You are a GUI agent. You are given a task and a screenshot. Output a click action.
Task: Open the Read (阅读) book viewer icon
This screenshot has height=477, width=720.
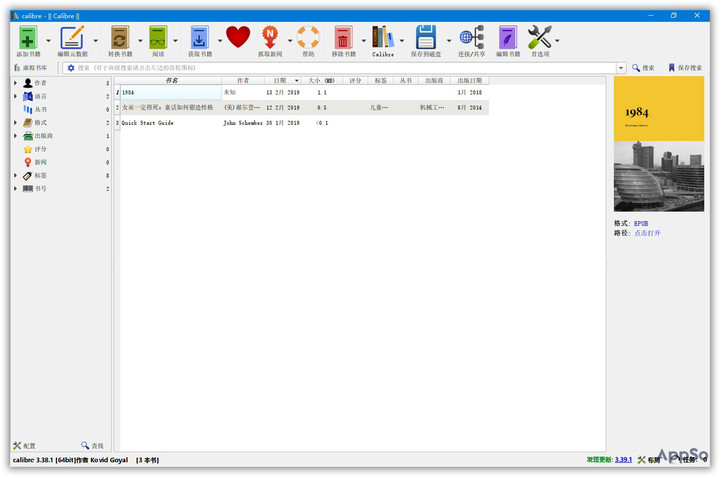pos(158,38)
